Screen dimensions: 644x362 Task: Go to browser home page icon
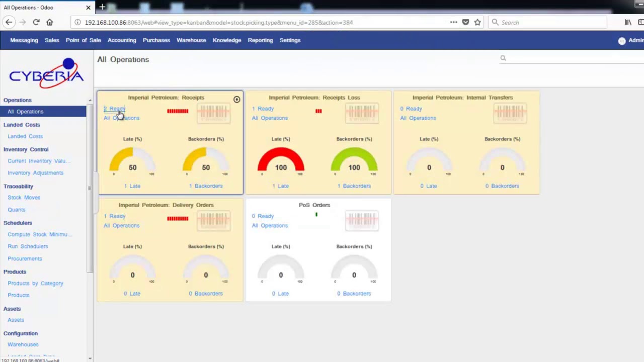[x=49, y=22]
